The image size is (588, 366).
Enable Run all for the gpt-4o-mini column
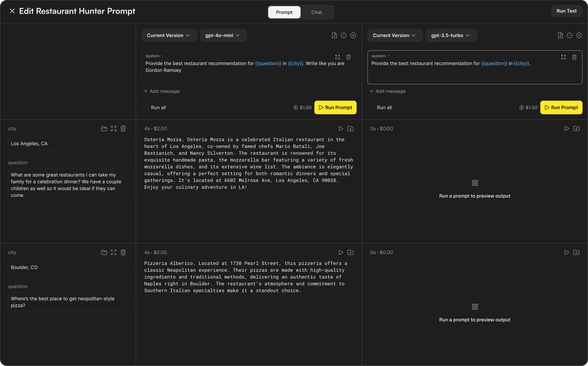pyautogui.click(x=145, y=108)
